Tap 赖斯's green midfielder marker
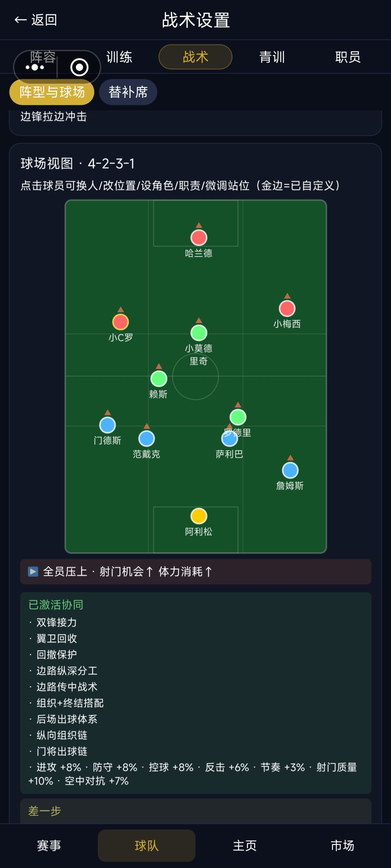 tap(159, 379)
